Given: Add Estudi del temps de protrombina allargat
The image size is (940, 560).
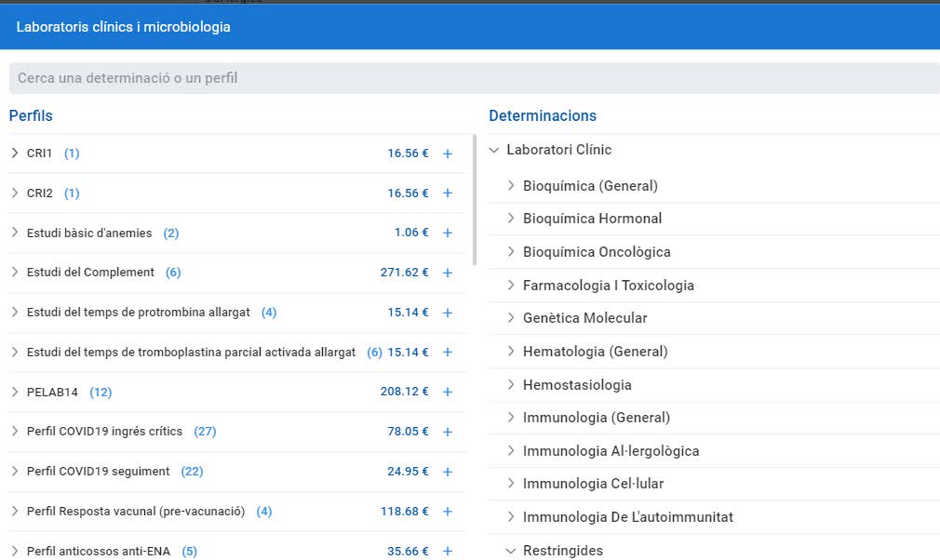Looking at the screenshot, I should 448,313.
